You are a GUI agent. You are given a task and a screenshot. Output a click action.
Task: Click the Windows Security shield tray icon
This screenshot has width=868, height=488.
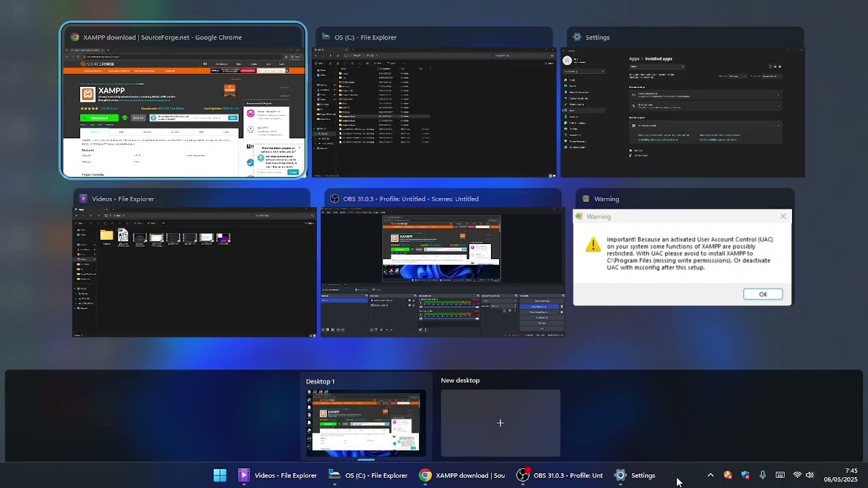(x=745, y=475)
